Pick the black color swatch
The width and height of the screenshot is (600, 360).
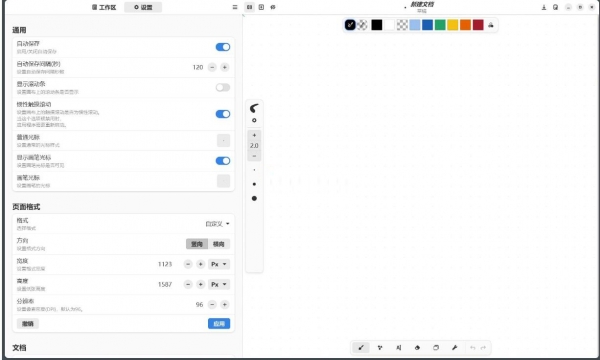click(377, 25)
